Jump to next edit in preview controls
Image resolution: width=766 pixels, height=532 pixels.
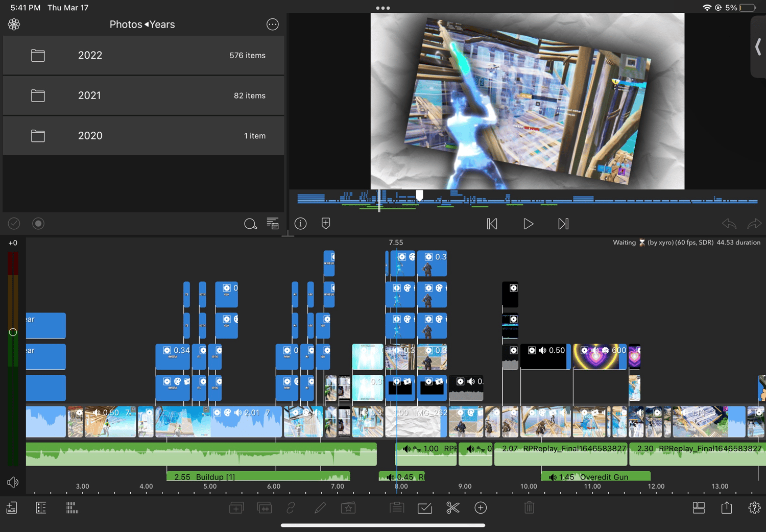(x=563, y=224)
